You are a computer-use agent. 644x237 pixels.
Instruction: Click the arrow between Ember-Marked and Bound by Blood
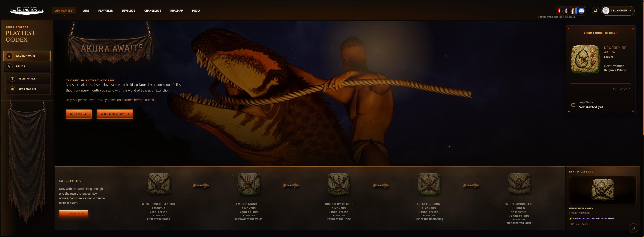tap(291, 185)
